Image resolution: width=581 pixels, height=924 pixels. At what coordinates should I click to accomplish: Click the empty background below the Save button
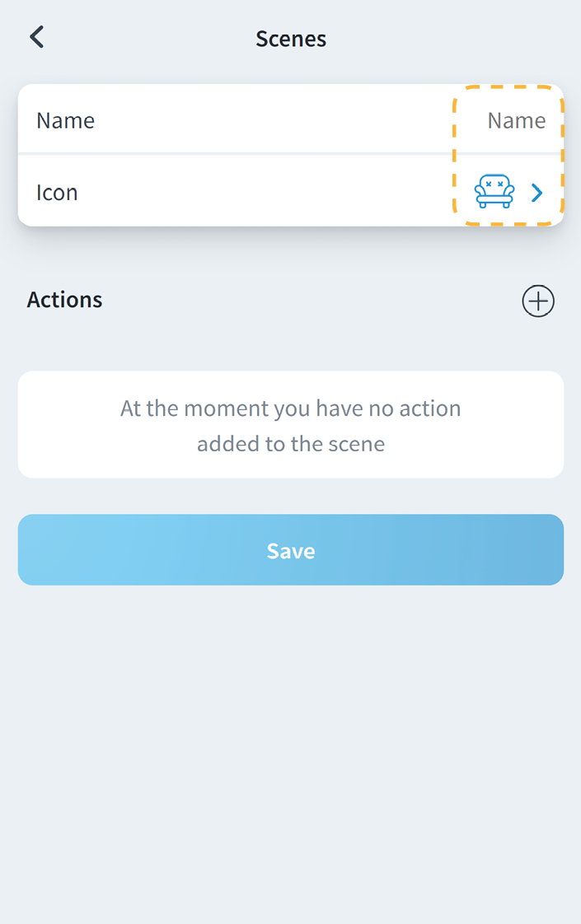291,741
